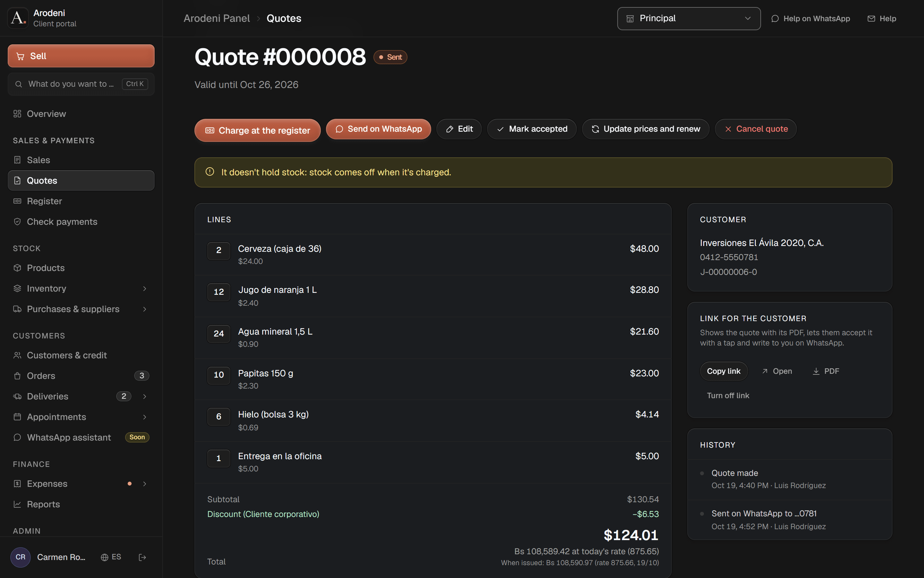This screenshot has width=924, height=578.
Task: Download the quote PDF
Action: pos(826,371)
